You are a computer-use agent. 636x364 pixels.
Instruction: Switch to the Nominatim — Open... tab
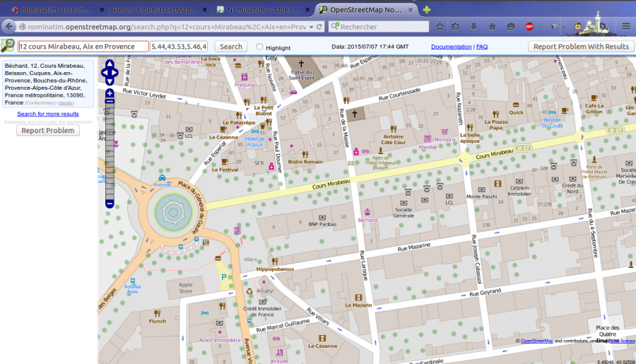coord(262,10)
